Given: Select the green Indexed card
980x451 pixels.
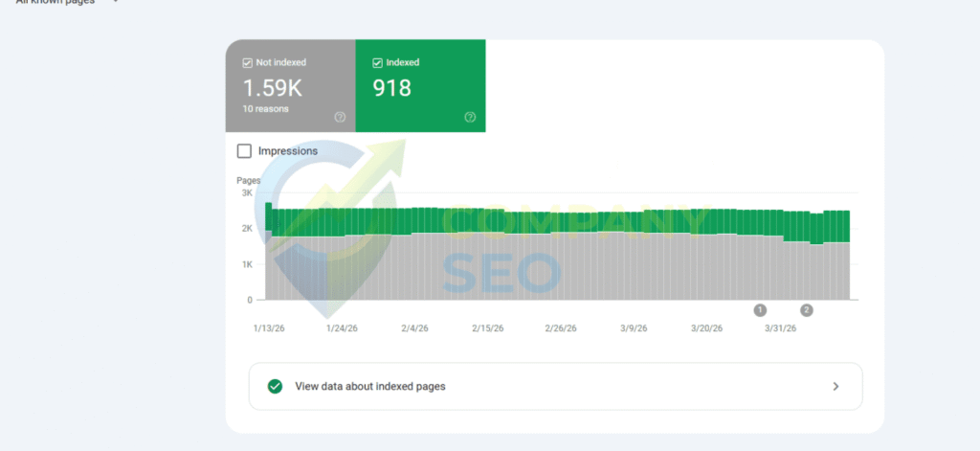Looking at the screenshot, I should click(420, 86).
